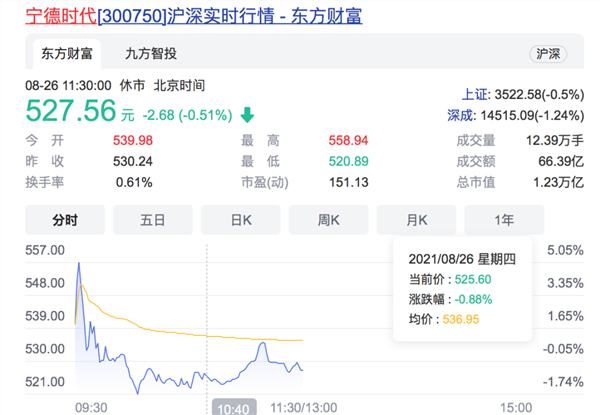Click the 10:40 time marker on chart axis
This screenshot has width=600, height=415.
click(234, 408)
